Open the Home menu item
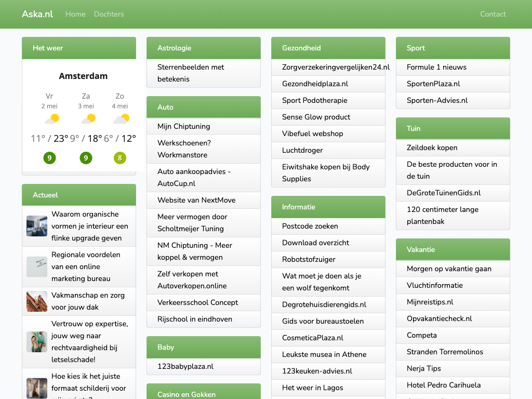Viewport: 532px width, 399px height. [75, 14]
